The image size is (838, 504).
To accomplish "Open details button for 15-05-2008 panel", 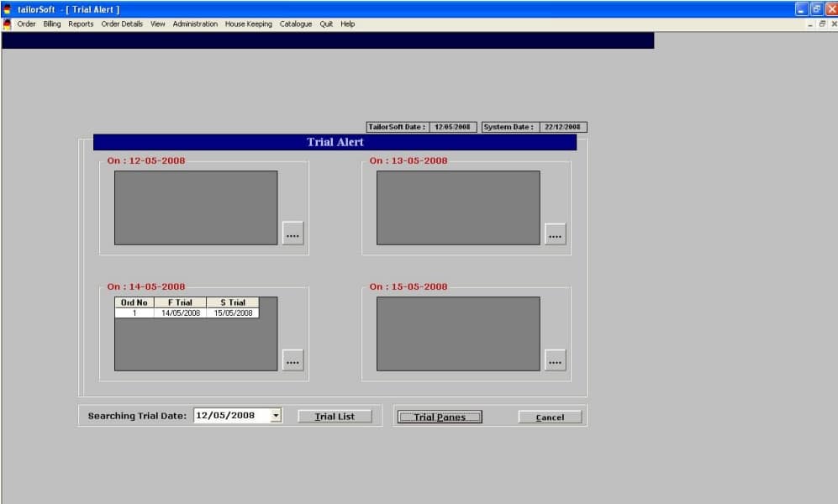I will (555, 360).
